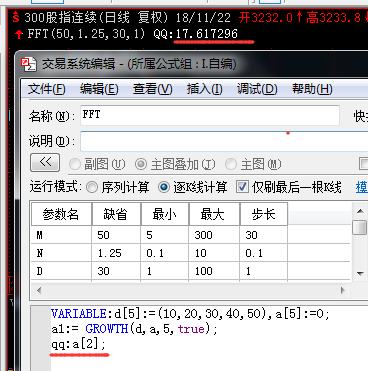Screen dimensions: 368x371
Task: Click the VARIABLE keyword in the code
Action: (x=79, y=314)
